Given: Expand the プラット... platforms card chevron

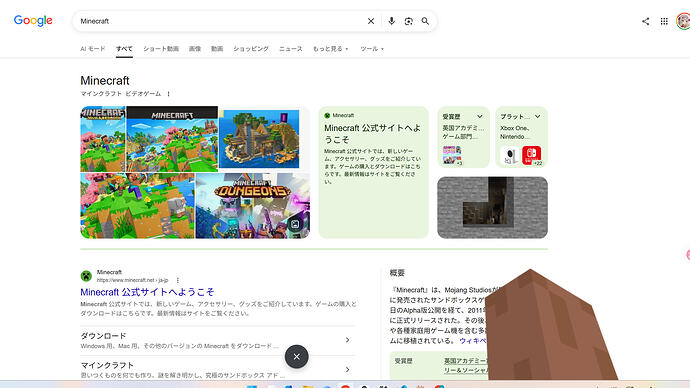Looking at the screenshot, I should [x=538, y=117].
